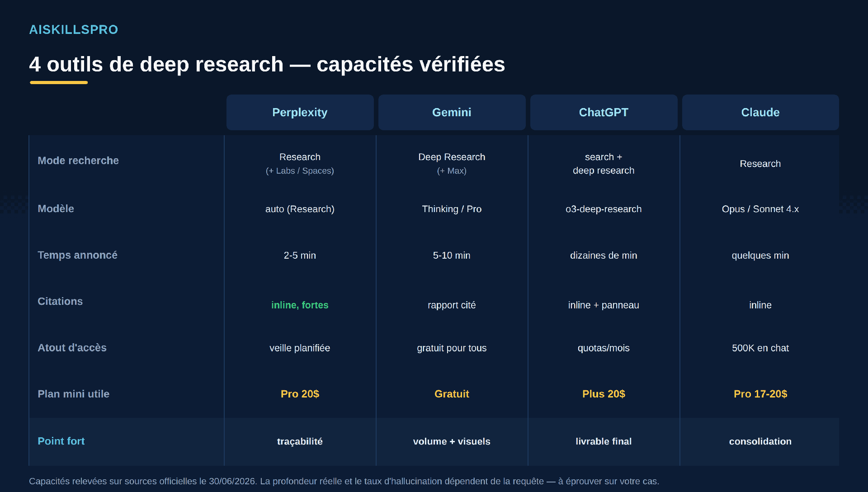868x492 pixels.
Task: Click the 'rapport cité' cell
Action: pyautogui.click(x=452, y=305)
